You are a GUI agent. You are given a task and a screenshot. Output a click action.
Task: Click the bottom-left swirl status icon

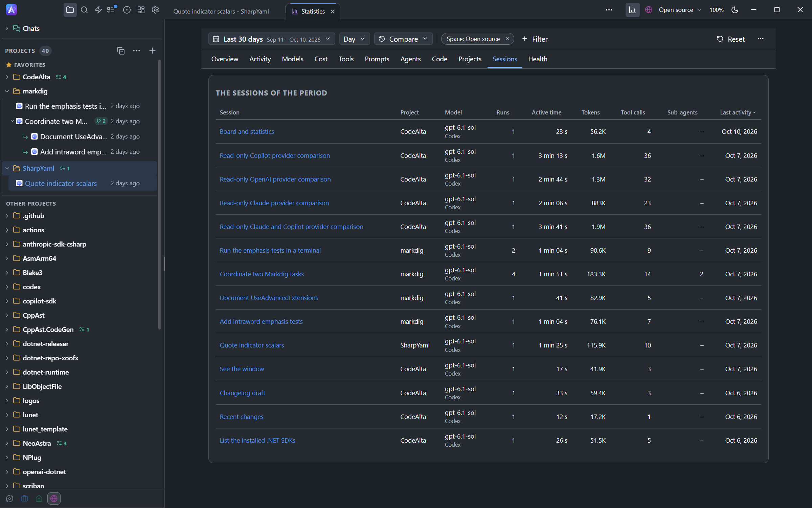pyautogui.click(x=10, y=499)
